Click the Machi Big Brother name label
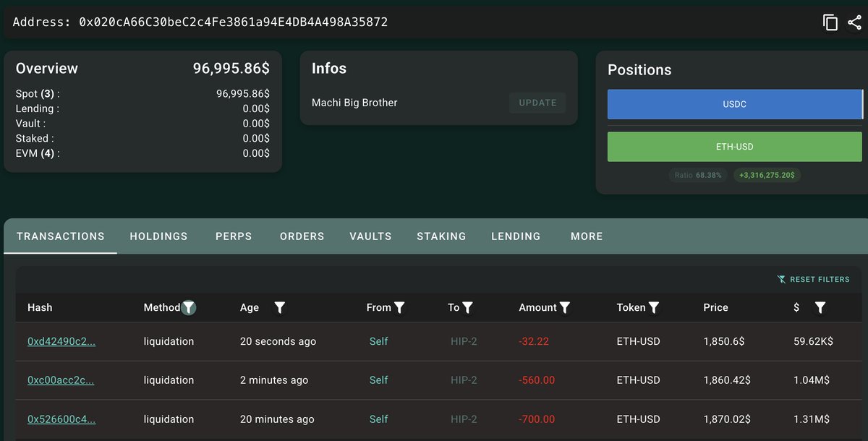Screen dimensions: 868x441 pos(354,103)
